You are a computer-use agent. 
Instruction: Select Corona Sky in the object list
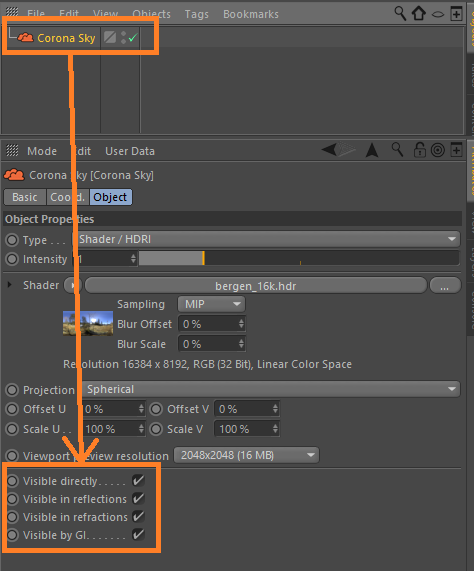coord(66,38)
